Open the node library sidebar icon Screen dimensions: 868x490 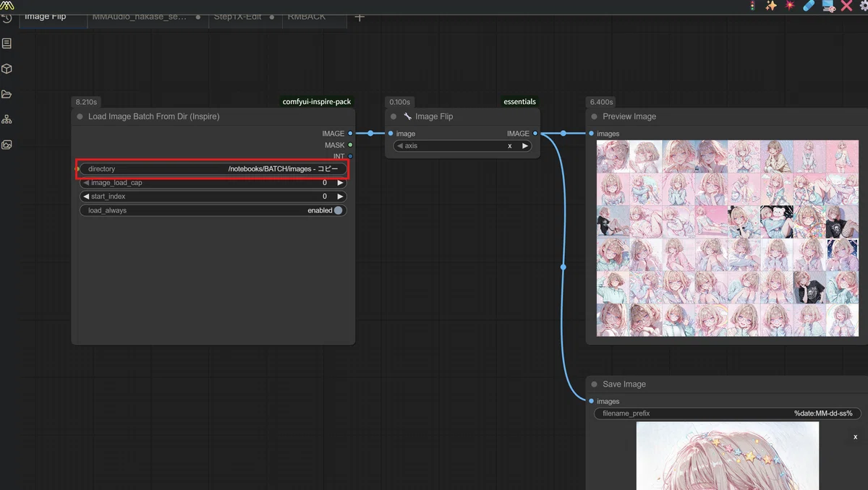(x=7, y=43)
